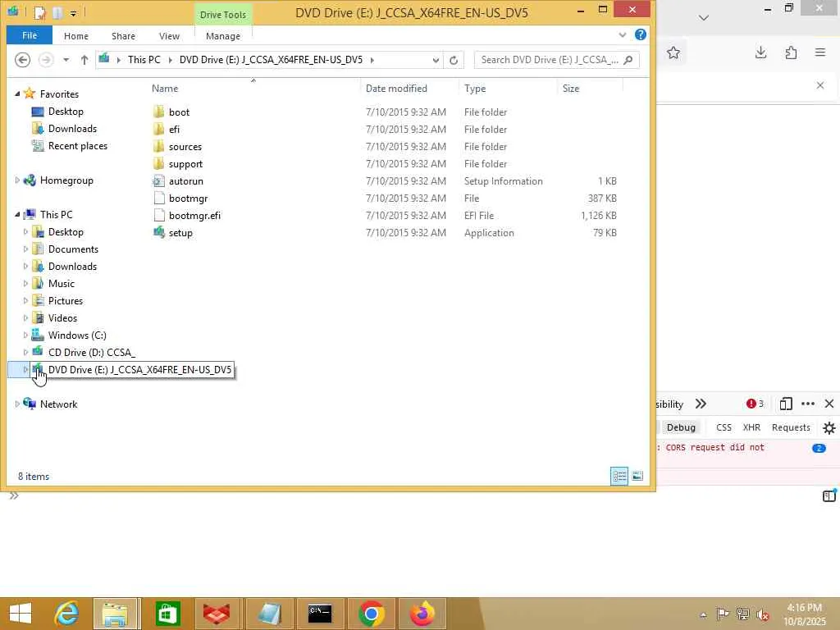Select the Drive Tools contextual tab

[x=223, y=15]
